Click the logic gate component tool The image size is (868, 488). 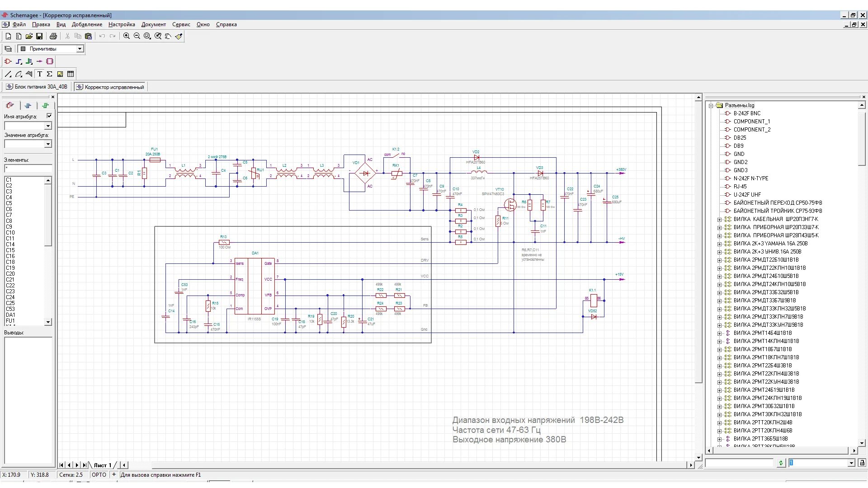click(8, 61)
